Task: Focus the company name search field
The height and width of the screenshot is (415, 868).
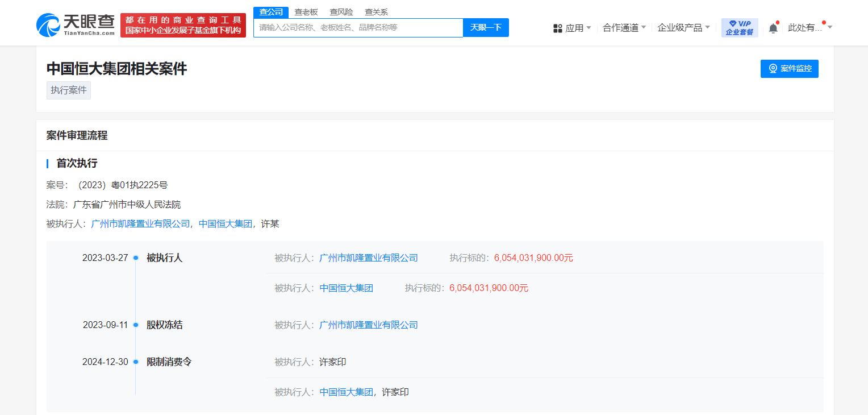Action: click(x=358, y=27)
